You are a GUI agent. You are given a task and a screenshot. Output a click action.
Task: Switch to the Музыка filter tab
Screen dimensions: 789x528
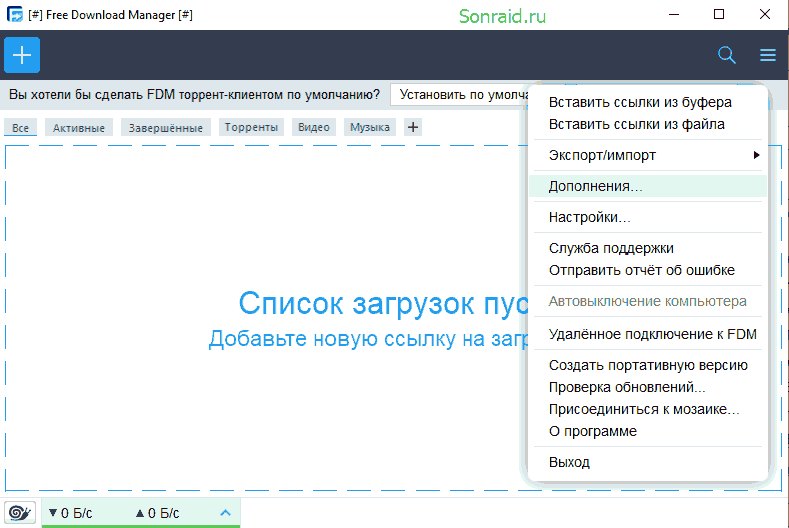point(370,127)
